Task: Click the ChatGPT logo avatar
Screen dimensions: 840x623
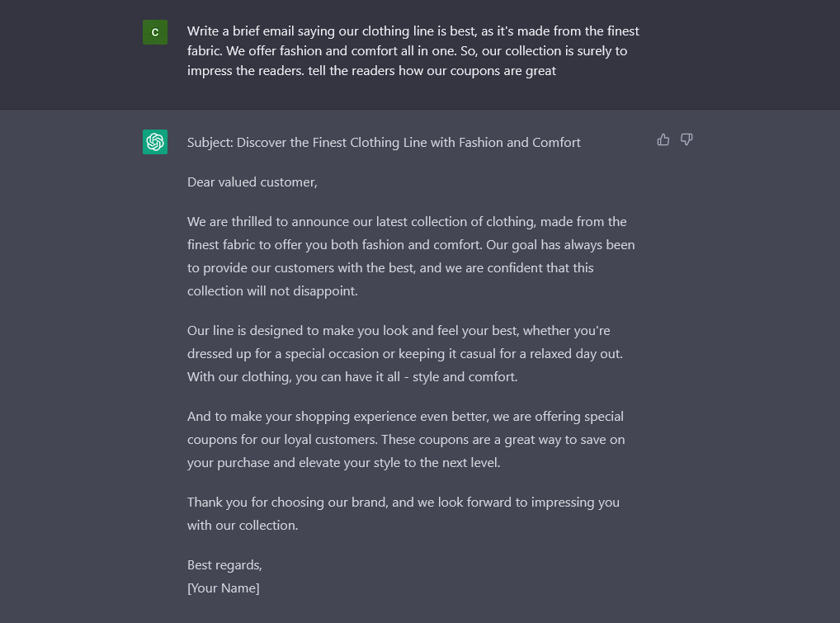Action: (155, 142)
